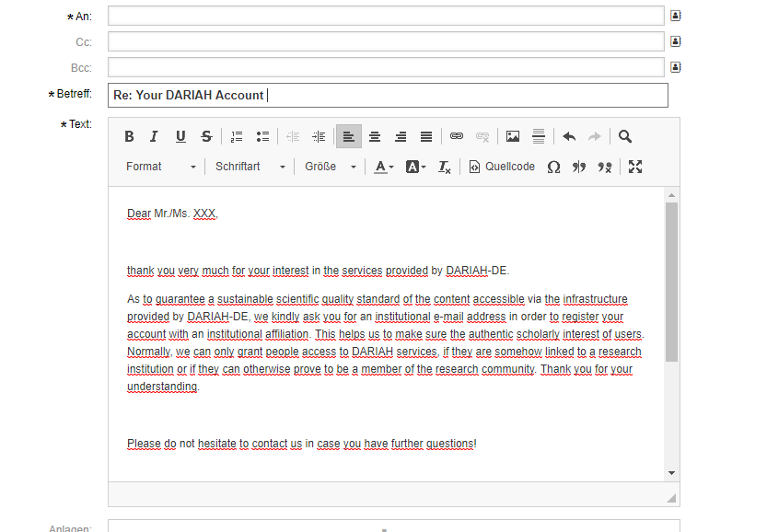Insert a numbered list
Screen dimensions: 767x532
[x=237, y=136]
